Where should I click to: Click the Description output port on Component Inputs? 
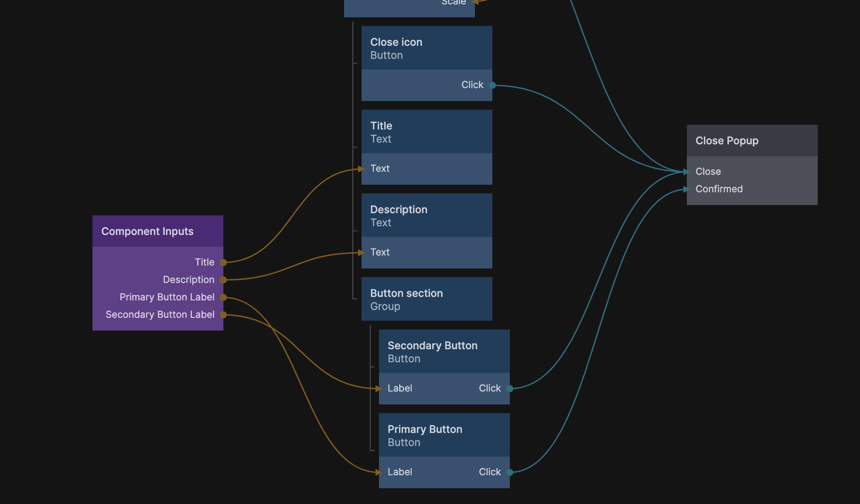(x=223, y=280)
